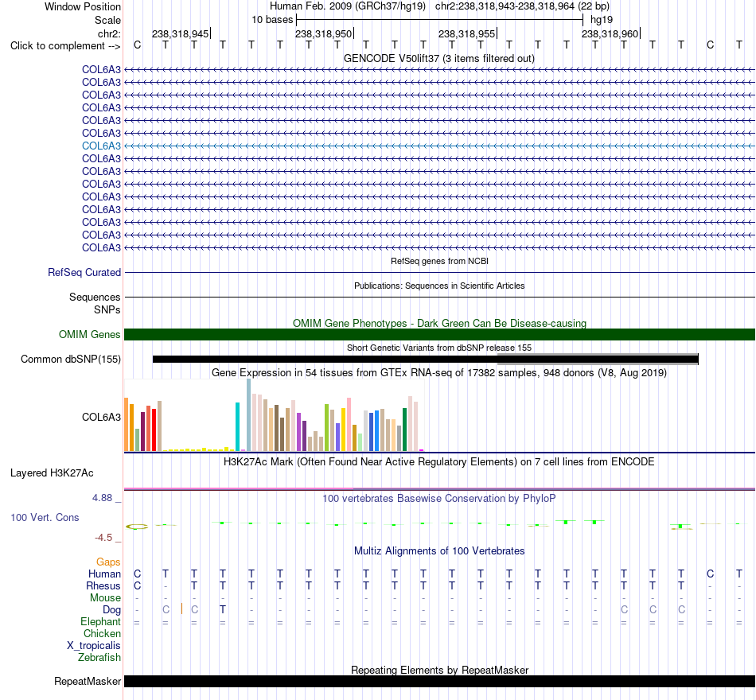Click the orange Gaps label
The image size is (756, 700).
tap(108, 562)
